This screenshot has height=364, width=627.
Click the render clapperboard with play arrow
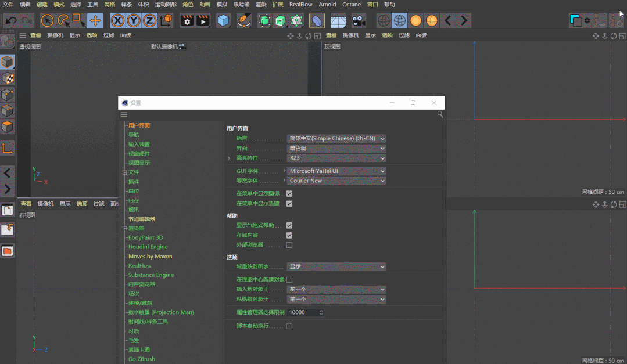(203, 21)
